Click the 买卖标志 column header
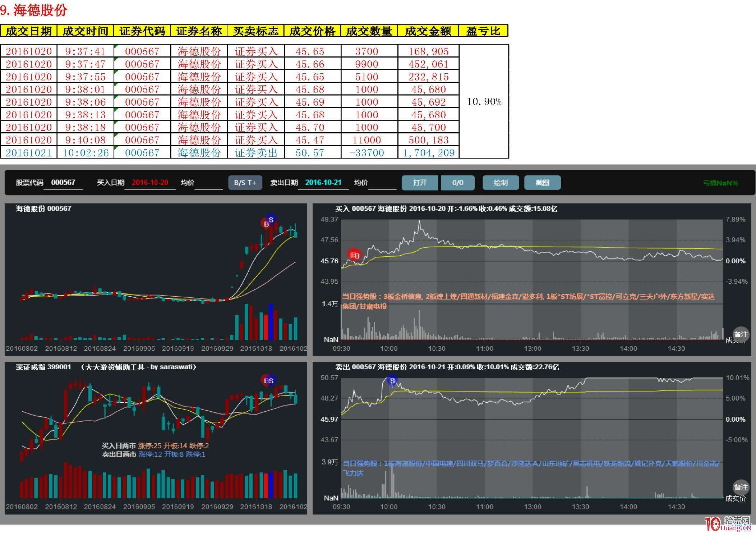Screen dimensions: 756x535 click(255, 31)
